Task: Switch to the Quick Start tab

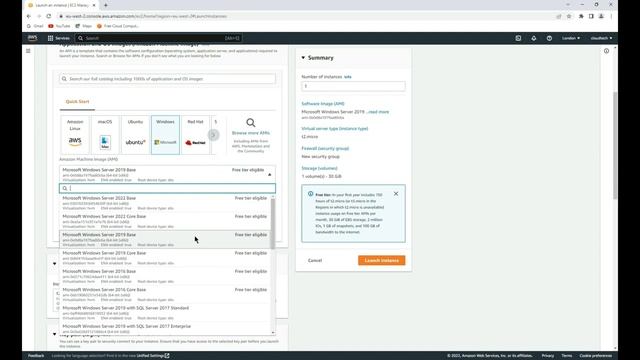Action: (77, 102)
